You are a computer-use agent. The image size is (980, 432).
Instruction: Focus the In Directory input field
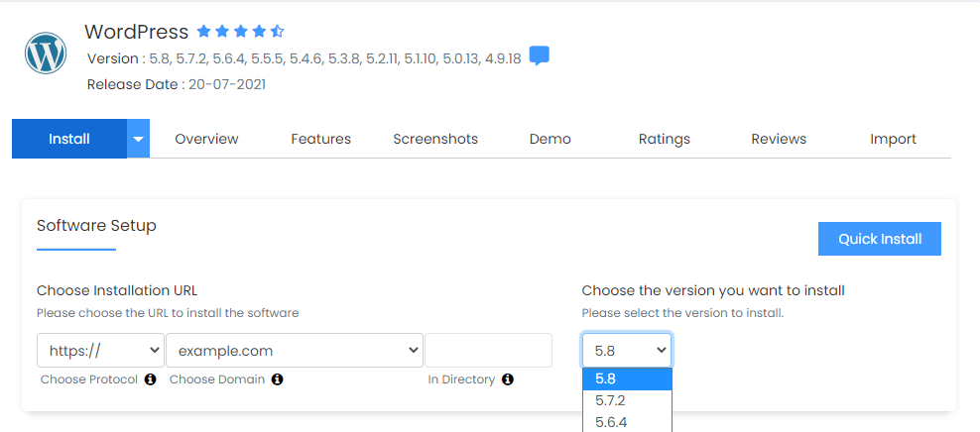488,350
